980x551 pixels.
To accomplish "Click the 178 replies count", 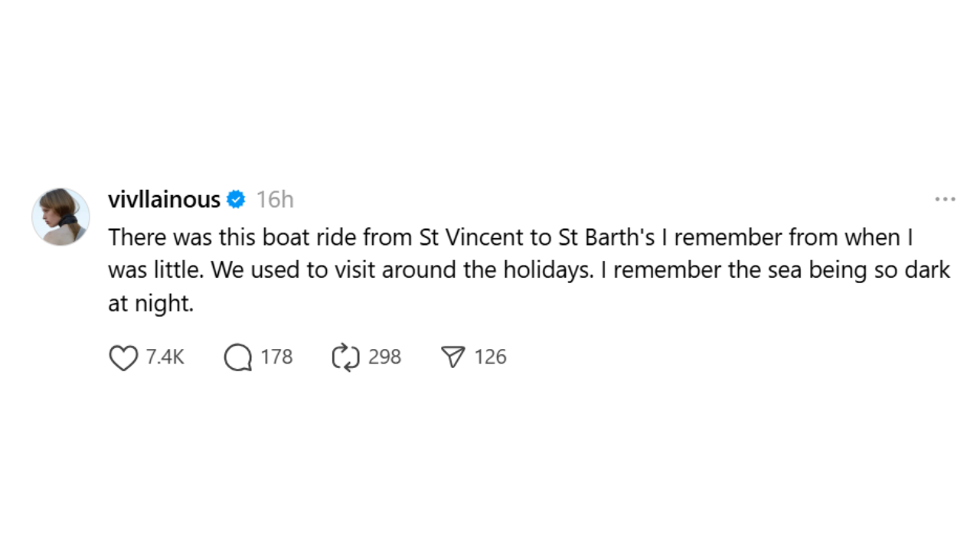I will [x=276, y=357].
